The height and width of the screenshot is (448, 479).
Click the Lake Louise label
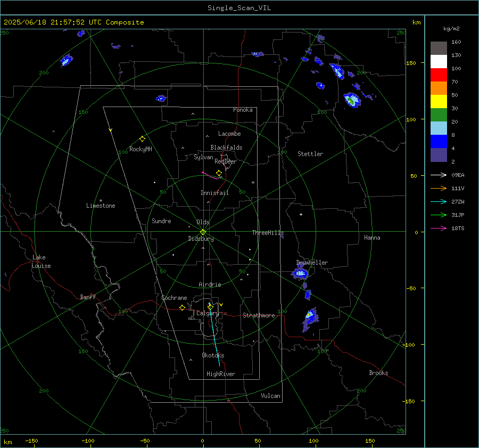(41, 262)
